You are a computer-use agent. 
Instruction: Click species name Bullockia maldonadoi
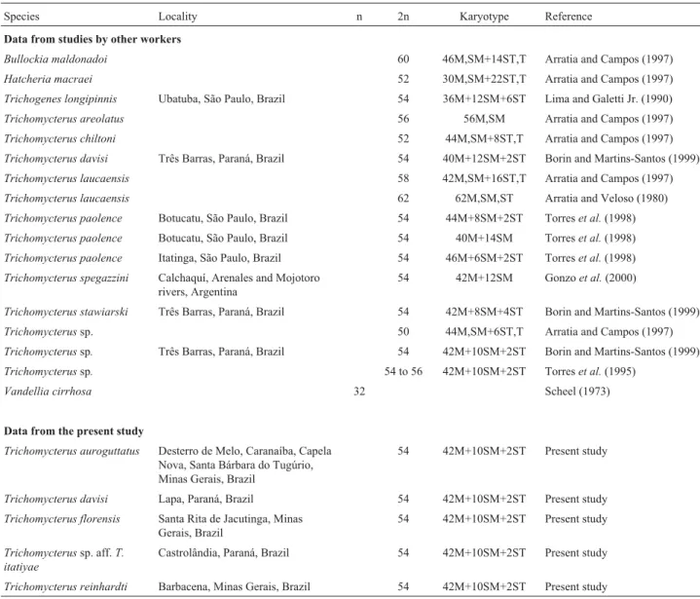pyautogui.click(x=55, y=59)
